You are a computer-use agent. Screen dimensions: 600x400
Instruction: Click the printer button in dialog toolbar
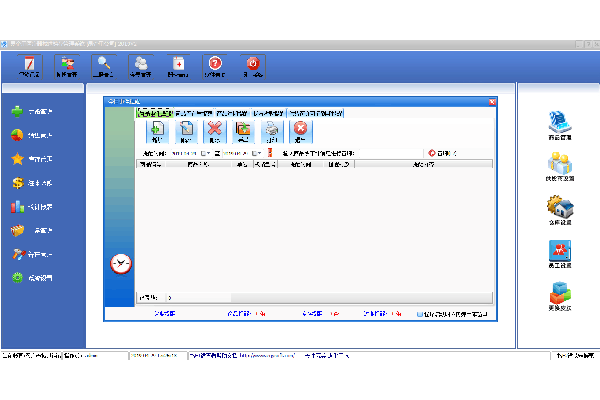point(272,132)
